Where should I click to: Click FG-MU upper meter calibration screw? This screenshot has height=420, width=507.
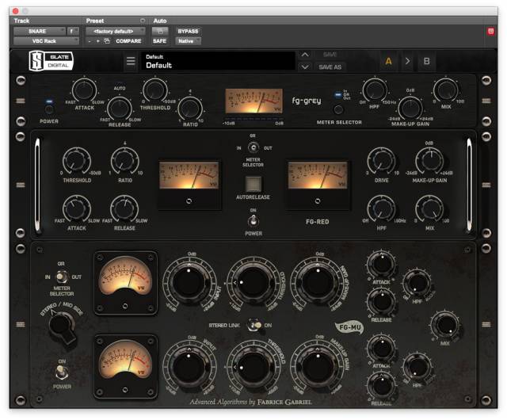tap(125, 306)
